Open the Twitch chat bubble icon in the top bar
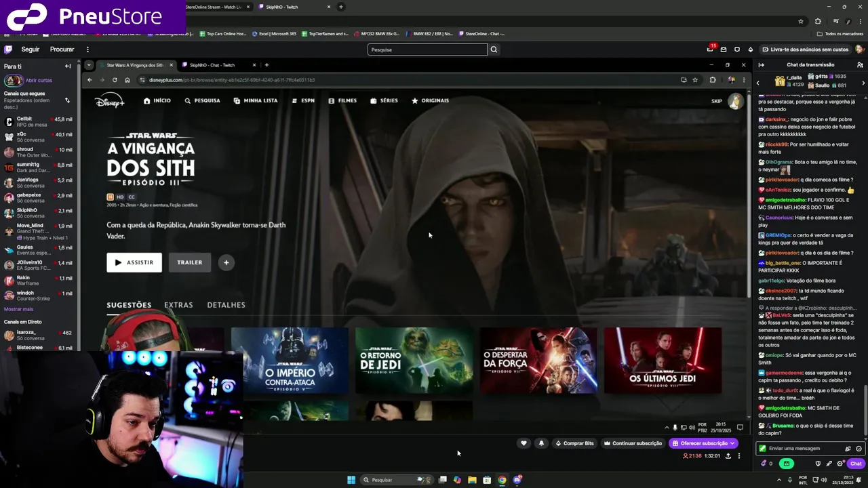868x488 pixels. (x=737, y=49)
